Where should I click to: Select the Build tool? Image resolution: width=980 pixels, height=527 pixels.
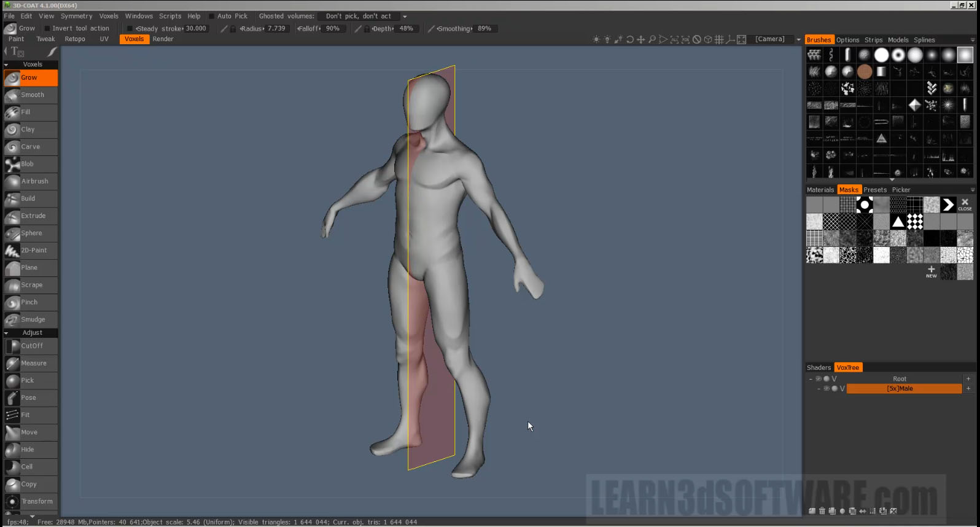point(31,198)
